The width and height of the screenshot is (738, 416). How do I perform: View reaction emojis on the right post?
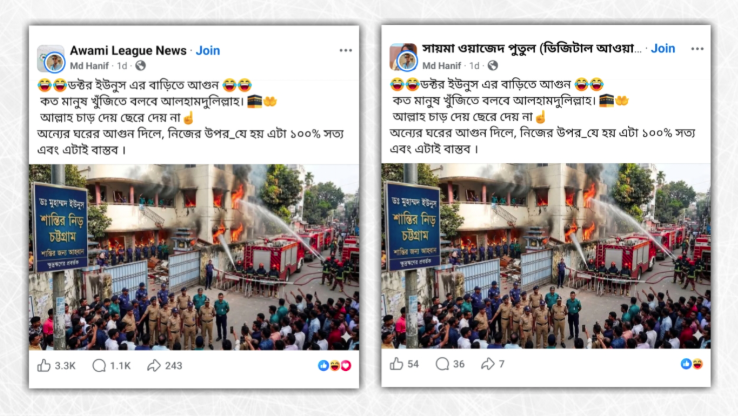tap(692, 364)
